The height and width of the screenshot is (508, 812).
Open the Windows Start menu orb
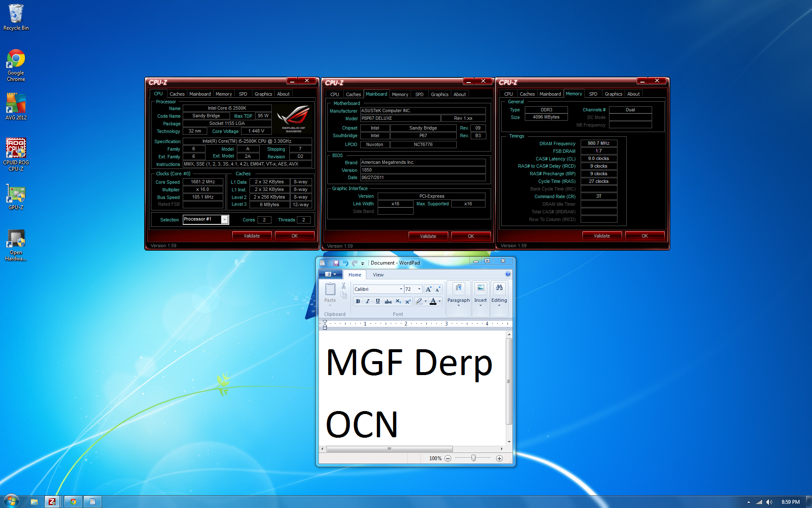pyautogui.click(x=11, y=501)
